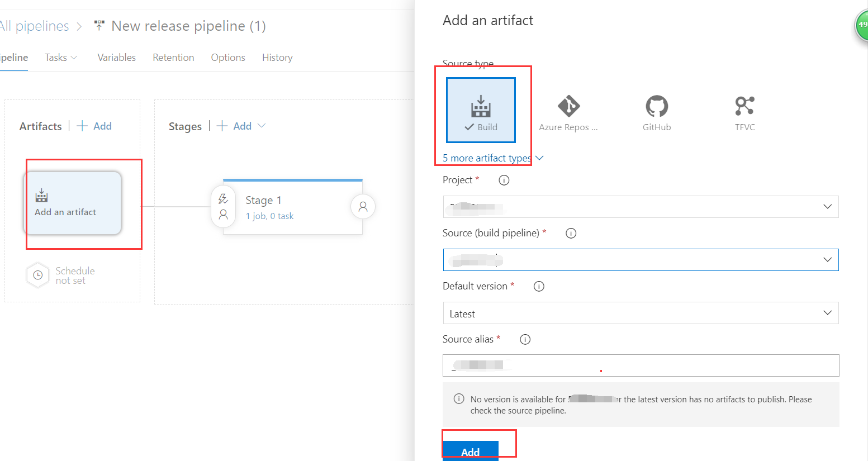Show info for Default version
Image resolution: width=868 pixels, height=461 pixels.
539,286
